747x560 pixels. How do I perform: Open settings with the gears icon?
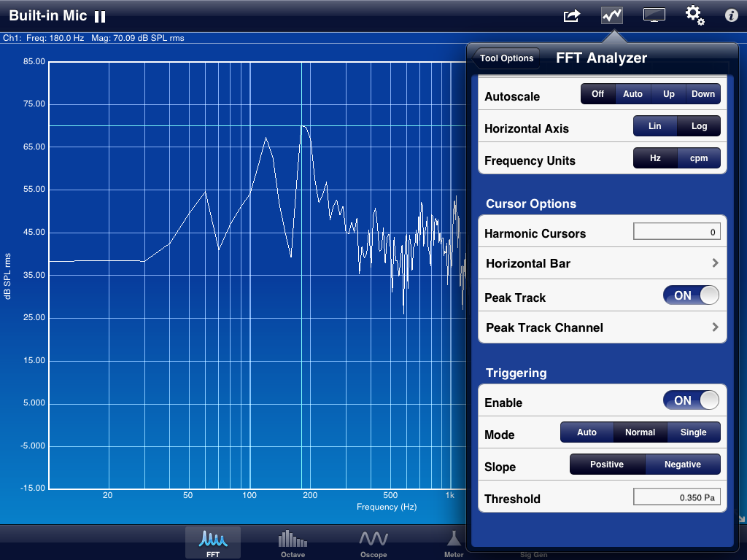tap(694, 15)
